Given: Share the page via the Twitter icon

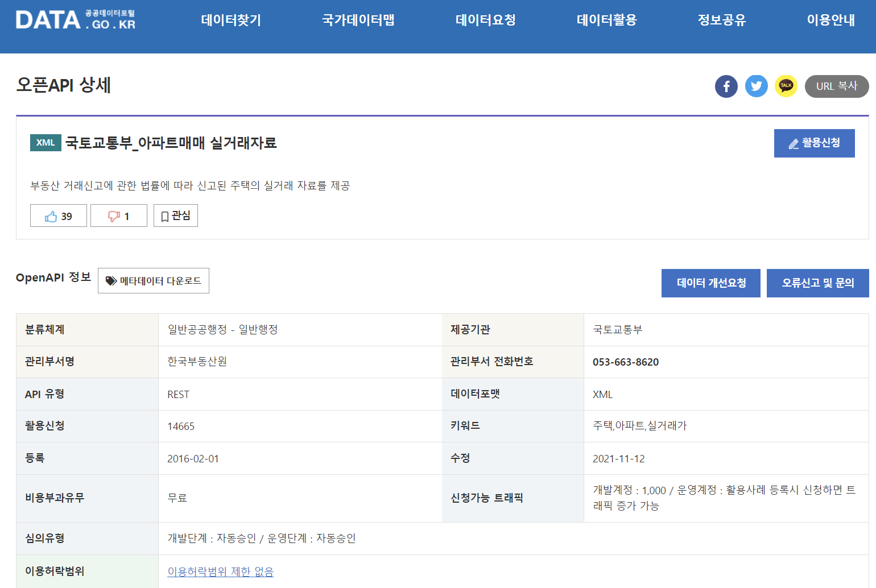Looking at the screenshot, I should [756, 86].
